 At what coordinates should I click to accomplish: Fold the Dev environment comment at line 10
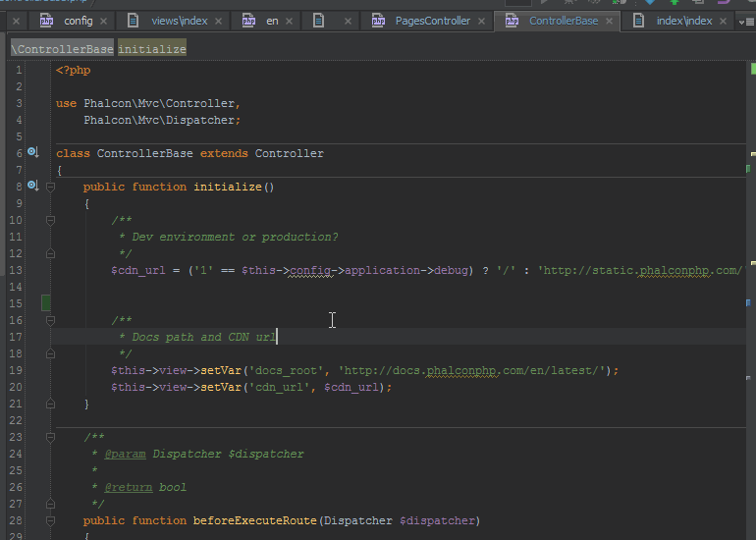pyautogui.click(x=50, y=220)
